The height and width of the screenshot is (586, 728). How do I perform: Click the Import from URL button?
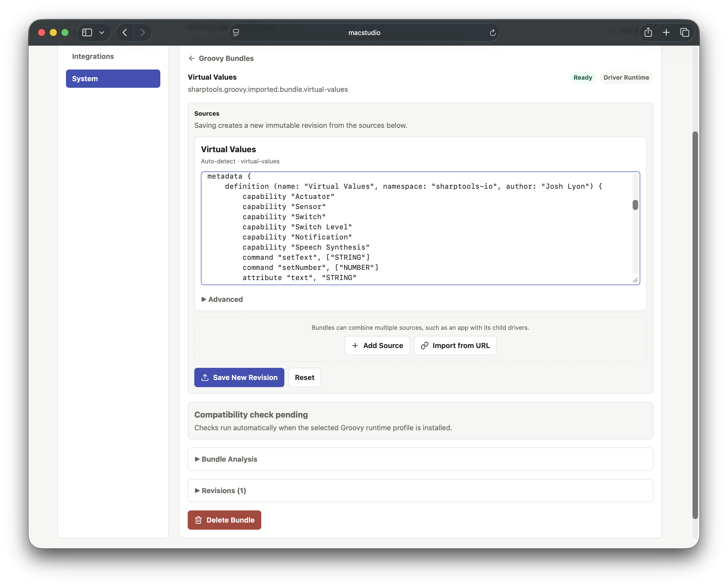(455, 345)
